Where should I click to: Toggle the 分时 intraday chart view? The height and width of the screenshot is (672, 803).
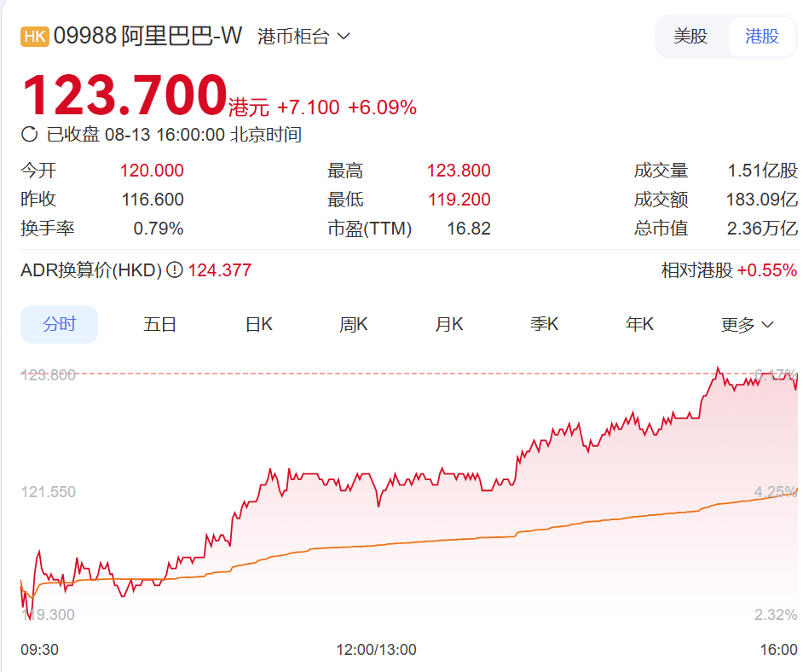click(59, 324)
